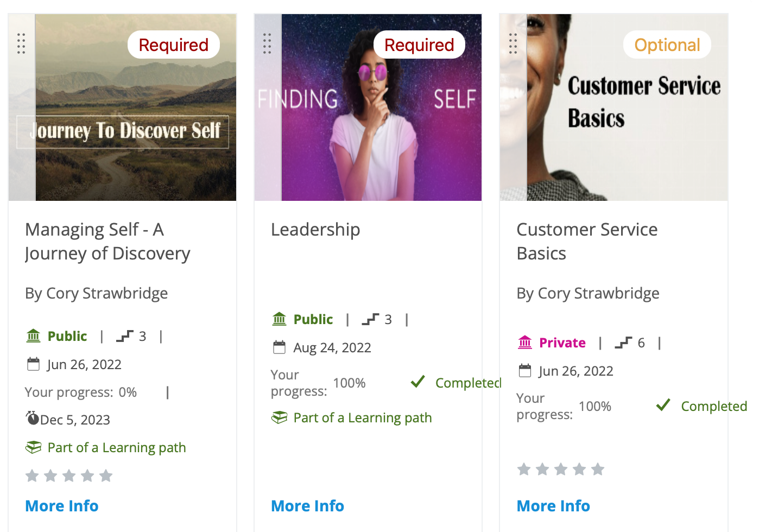Open Part of a Learning path under Managing Self
Screen dimensions: 759x532
point(116,447)
